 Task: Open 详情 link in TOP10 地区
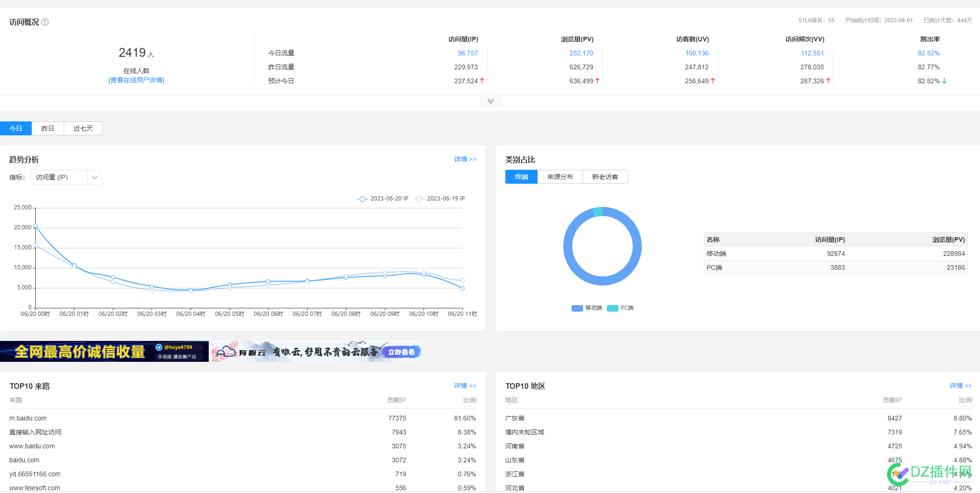960,386
